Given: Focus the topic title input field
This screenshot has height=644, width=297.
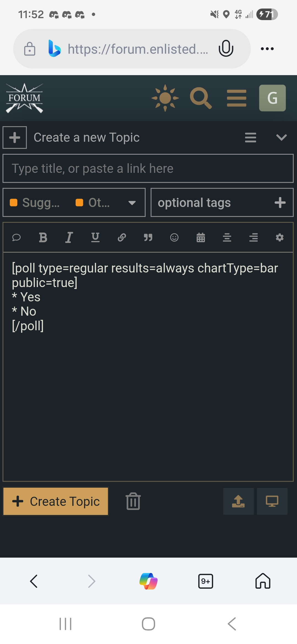Looking at the screenshot, I should coord(148,168).
